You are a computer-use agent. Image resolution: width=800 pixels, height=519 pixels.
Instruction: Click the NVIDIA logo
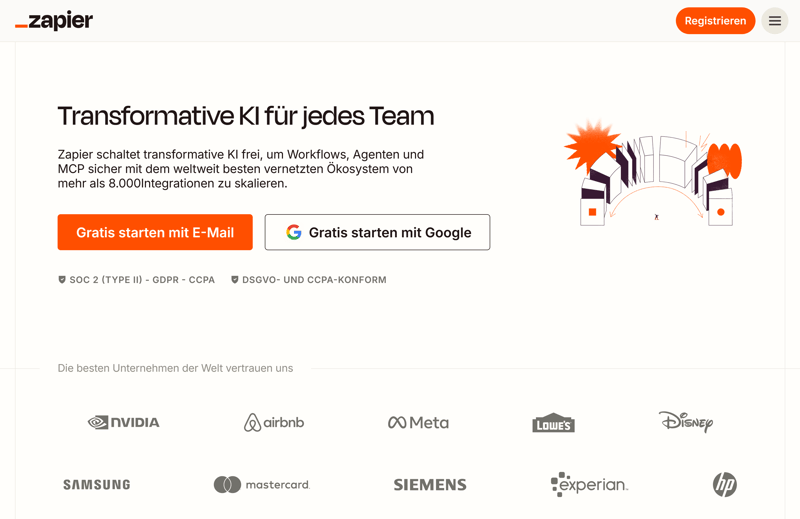(x=124, y=422)
